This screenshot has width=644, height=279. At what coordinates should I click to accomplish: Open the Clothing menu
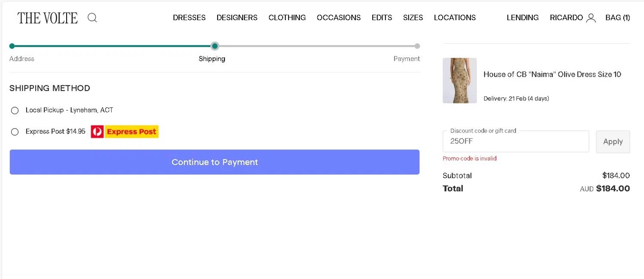click(x=287, y=18)
